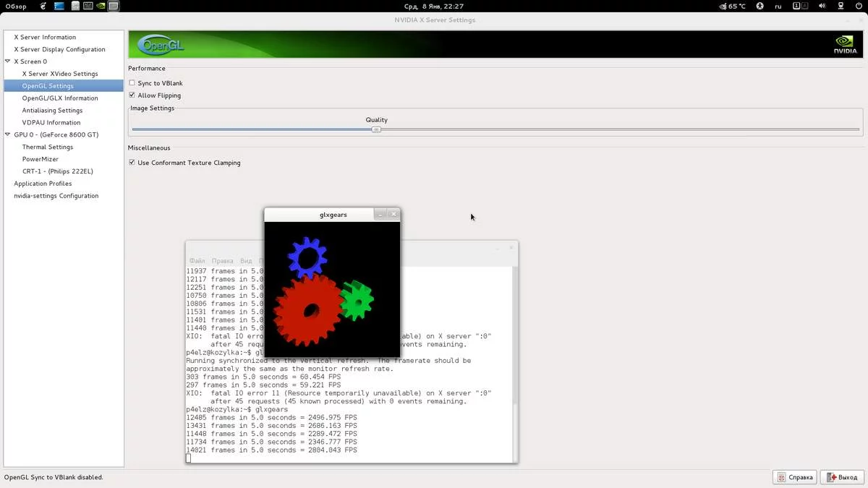
Task: Click the Выход quit button
Action: tap(842, 477)
